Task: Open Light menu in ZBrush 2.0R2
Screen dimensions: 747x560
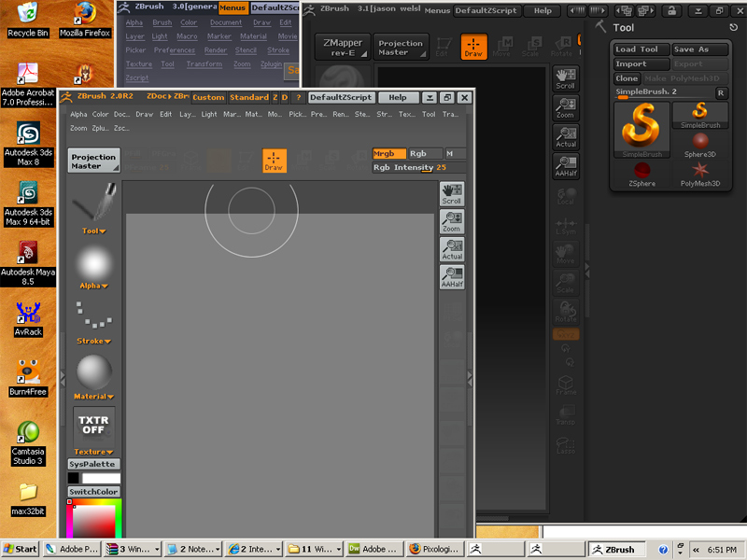Action: click(x=208, y=114)
